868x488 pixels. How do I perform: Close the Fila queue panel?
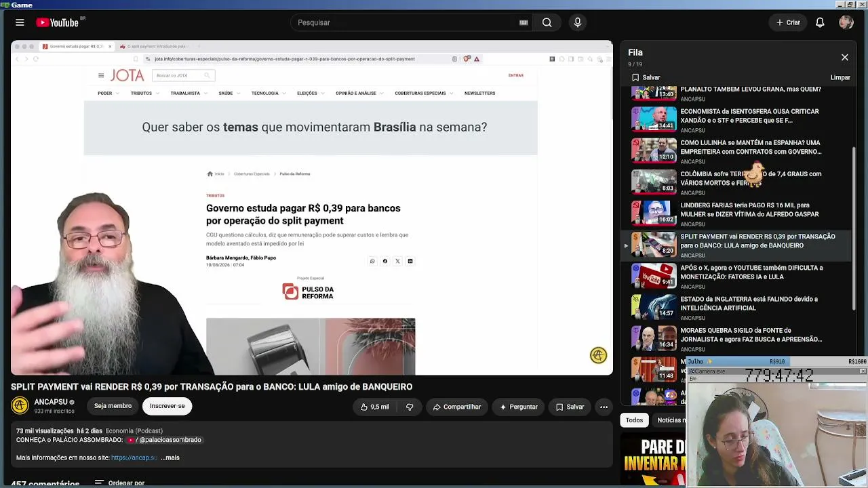click(x=845, y=58)
